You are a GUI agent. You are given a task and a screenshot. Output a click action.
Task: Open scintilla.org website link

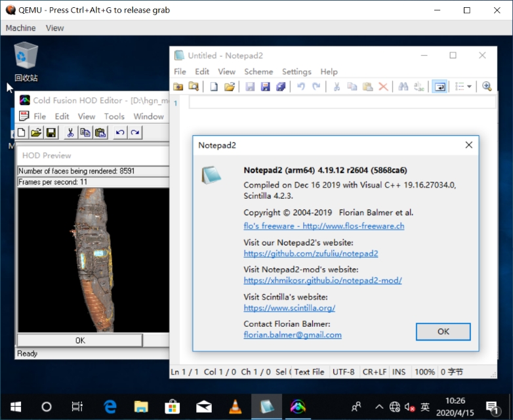(289, 308)
